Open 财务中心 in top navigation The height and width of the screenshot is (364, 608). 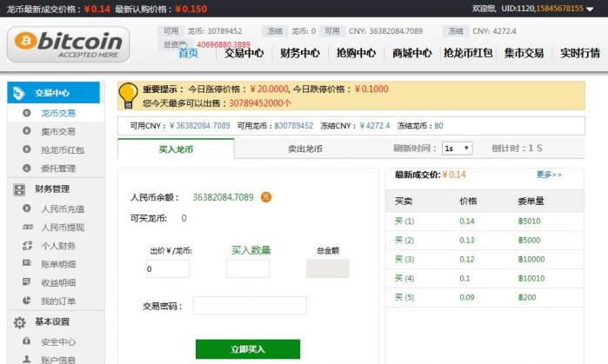coord(300,52)
